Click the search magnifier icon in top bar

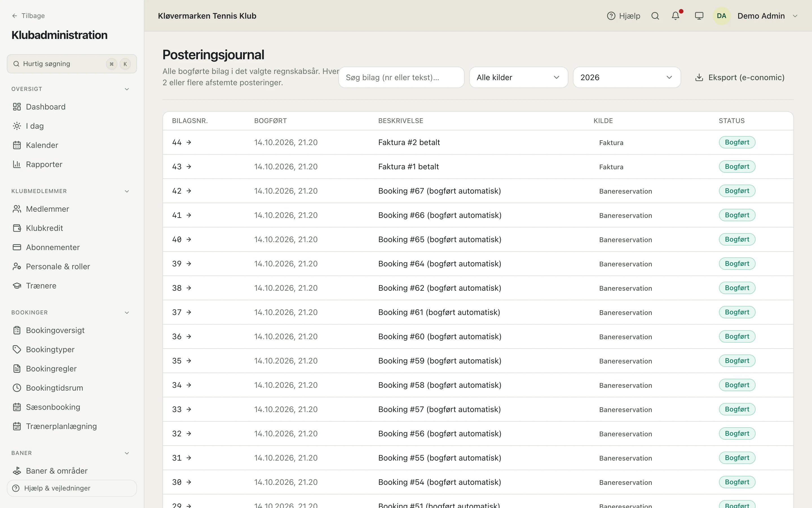(655, 16)
